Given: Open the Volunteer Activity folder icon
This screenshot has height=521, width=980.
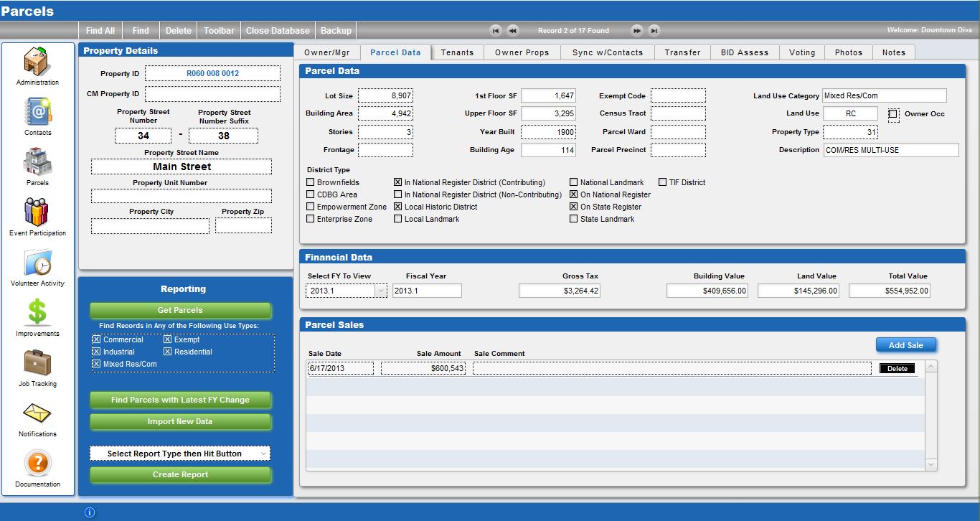Looking at the screenshot, I should tap(37, 263).
